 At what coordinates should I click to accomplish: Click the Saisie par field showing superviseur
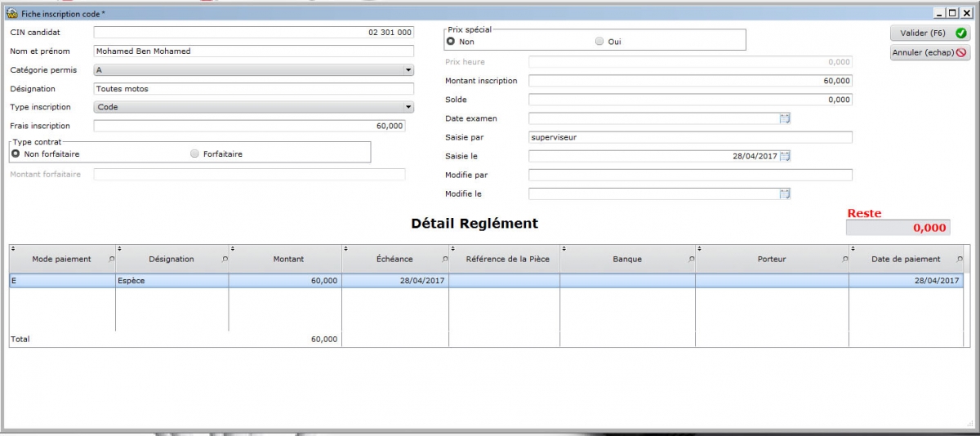tap(691, 137)
